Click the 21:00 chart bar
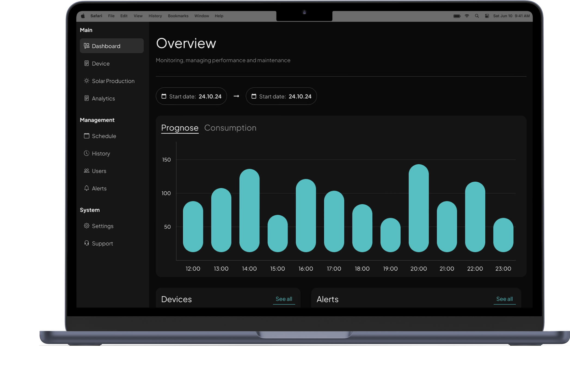570x392 pixels. 447,226
